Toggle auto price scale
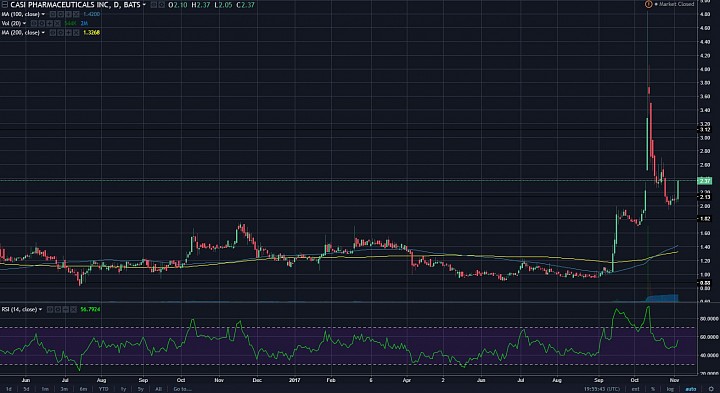The width and height of the screenshot is (720, 393). 691,389
